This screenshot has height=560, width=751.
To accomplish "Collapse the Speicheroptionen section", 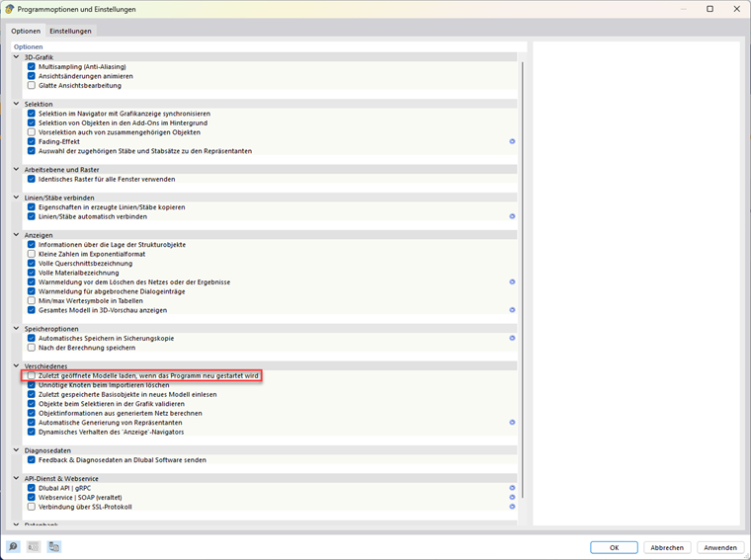I will click(16, 328).
